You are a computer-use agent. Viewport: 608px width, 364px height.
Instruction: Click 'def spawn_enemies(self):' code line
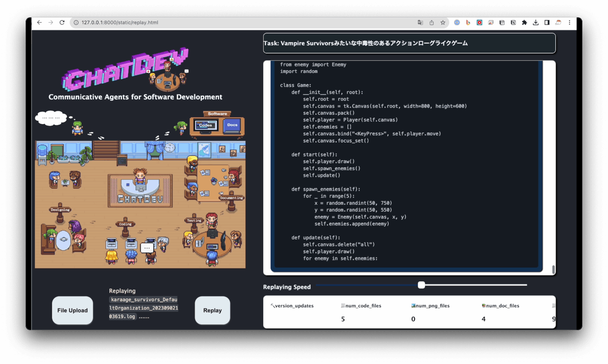326,189
